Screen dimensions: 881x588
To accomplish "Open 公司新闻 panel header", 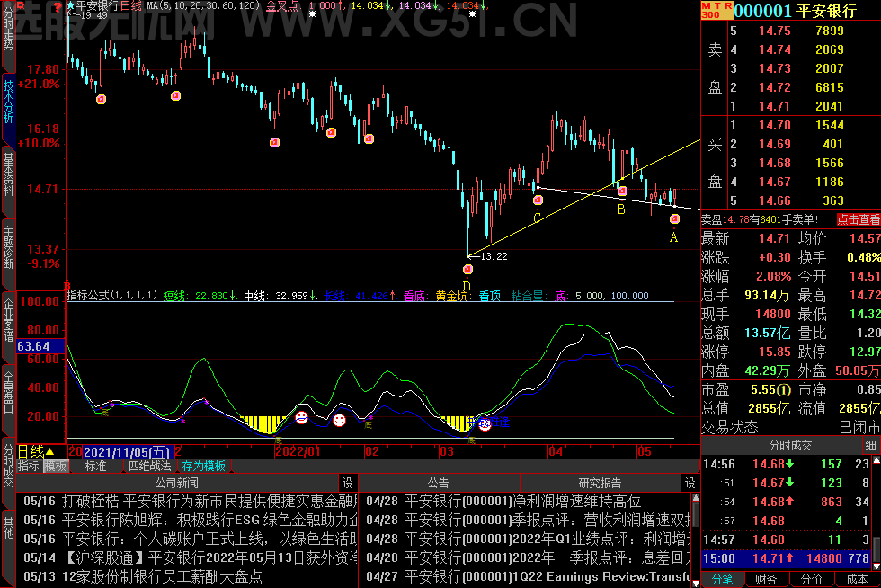I will (x=176, y=483).
